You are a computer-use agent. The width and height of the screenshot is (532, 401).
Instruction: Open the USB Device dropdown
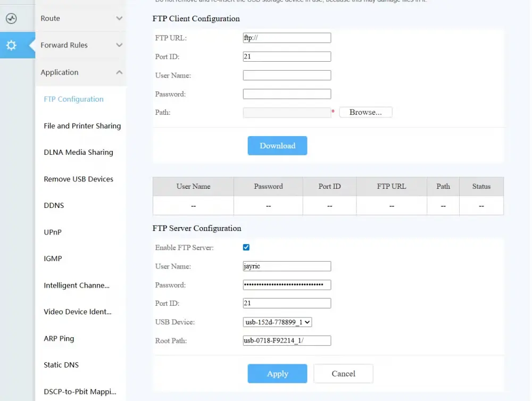277,322
